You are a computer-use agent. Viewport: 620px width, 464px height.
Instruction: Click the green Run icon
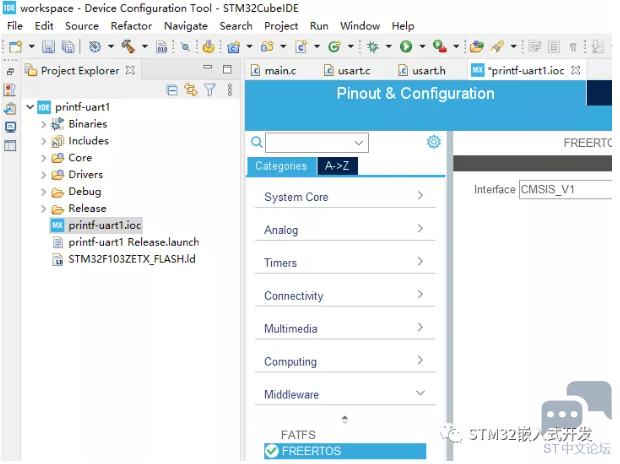[406, 47]
